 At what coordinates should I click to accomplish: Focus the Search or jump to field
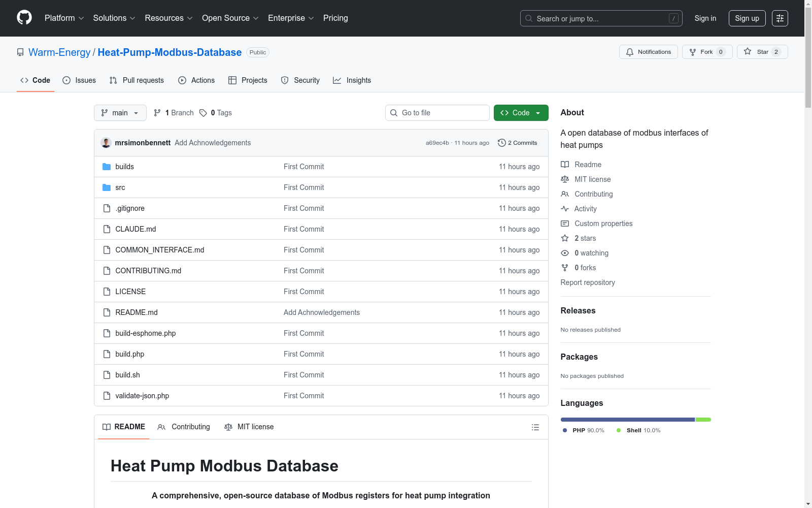[601, 18]
